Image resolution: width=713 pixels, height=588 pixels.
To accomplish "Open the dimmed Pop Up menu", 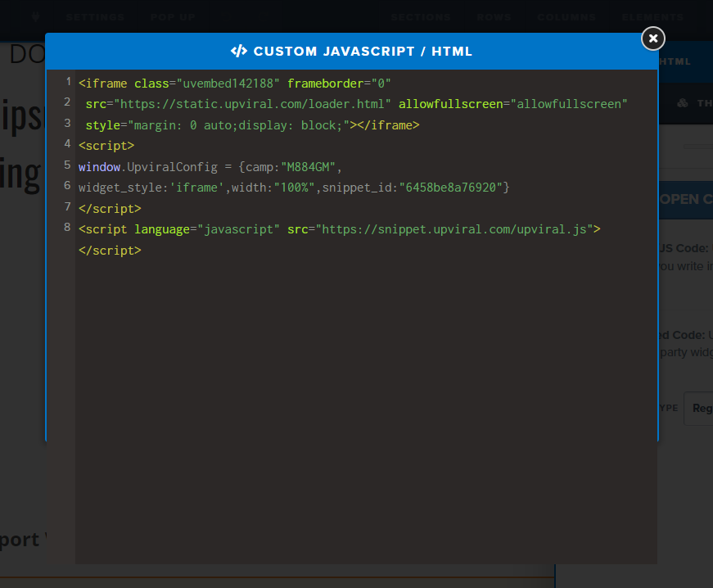I will pos(173,17).
